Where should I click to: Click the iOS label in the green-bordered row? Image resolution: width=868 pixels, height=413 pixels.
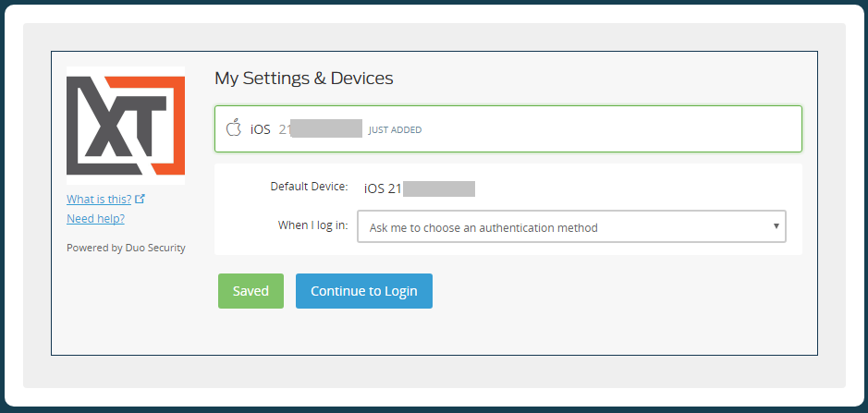(261, 129)
